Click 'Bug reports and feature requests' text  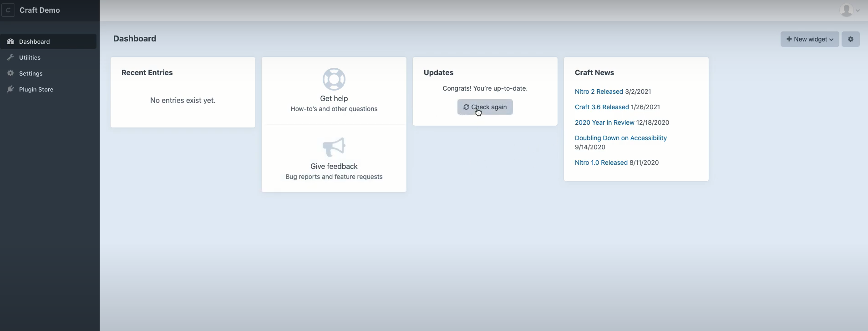pos(334,177)
